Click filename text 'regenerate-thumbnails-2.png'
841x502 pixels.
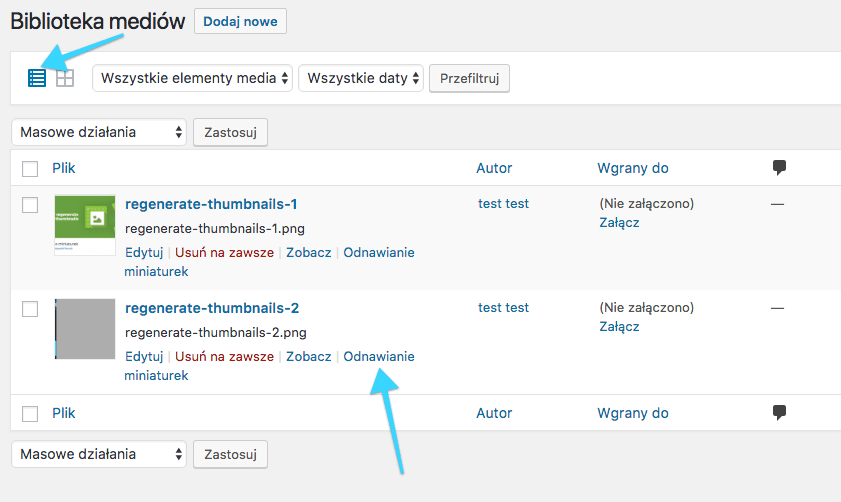tap(216, 333)
